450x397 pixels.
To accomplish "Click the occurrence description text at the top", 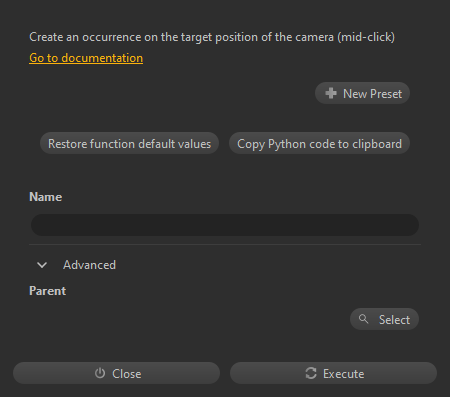I will click(x=212, y=37).
